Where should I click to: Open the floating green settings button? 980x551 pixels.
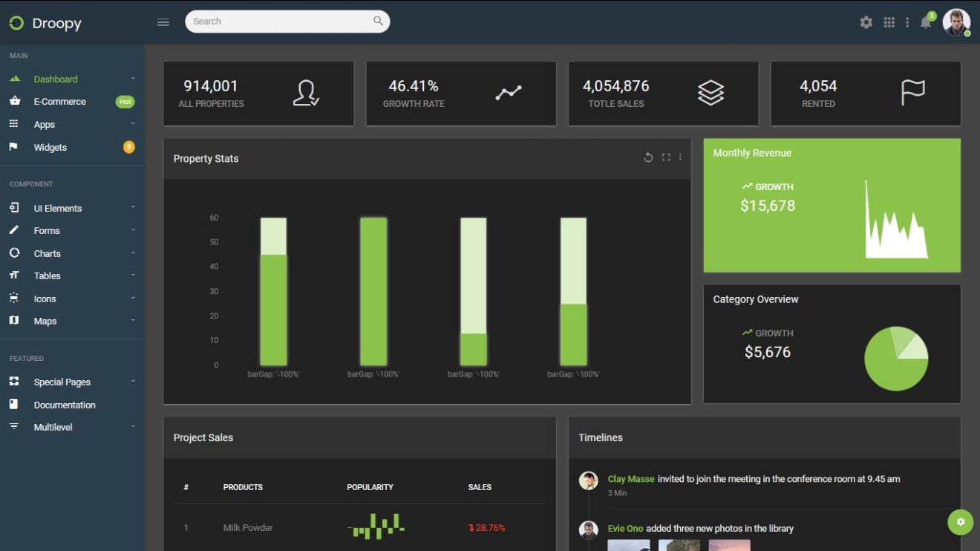(960, 522)
